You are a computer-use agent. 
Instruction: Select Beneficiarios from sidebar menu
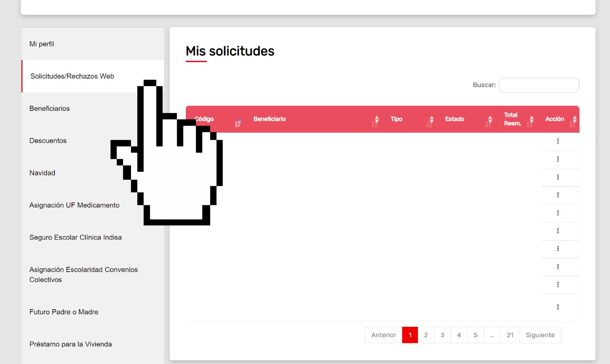[50, 109]
